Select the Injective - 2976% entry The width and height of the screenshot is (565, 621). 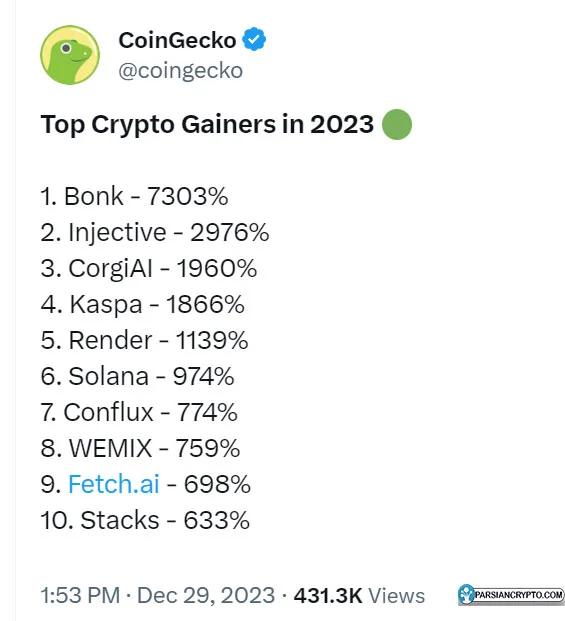coord(155,232)
